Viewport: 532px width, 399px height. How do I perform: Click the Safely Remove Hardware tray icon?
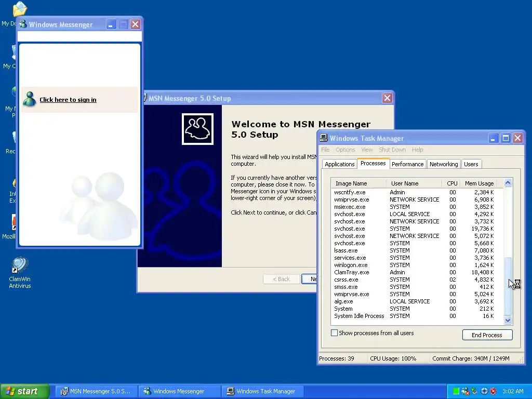pyautogui.click(x=474, y=391)
